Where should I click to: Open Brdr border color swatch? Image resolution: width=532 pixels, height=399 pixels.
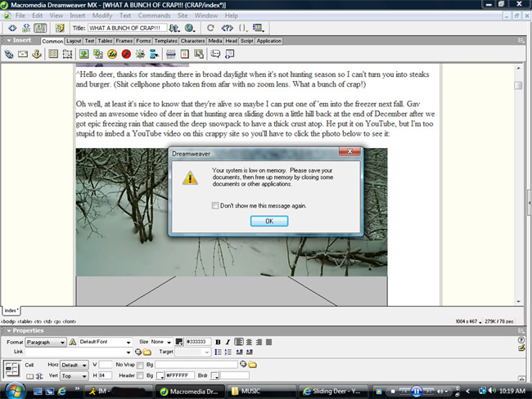[214, 375]
